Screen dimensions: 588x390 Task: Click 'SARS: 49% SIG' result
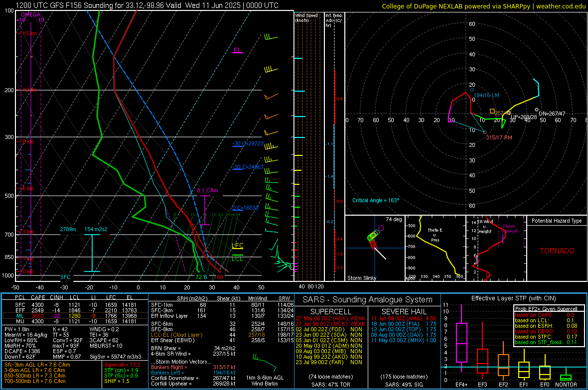coord(404,385)
